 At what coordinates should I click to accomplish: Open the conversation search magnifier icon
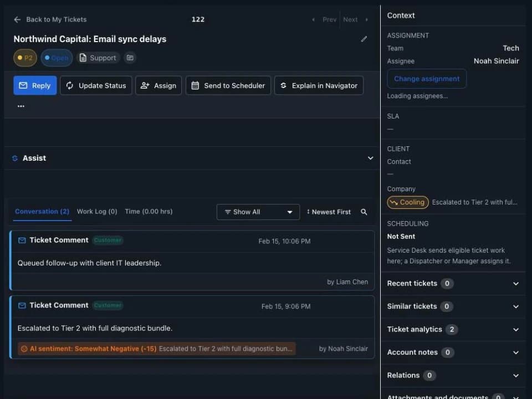pos(364,212)
